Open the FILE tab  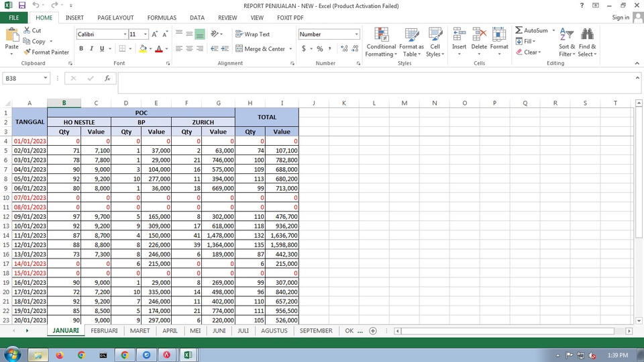[x=14, y=17]
